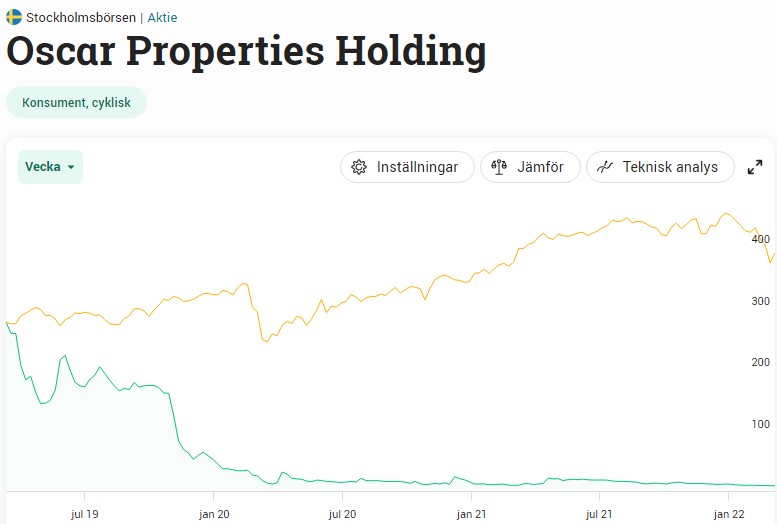Click the "jan 21" date on the time axis

coord(471,513)
